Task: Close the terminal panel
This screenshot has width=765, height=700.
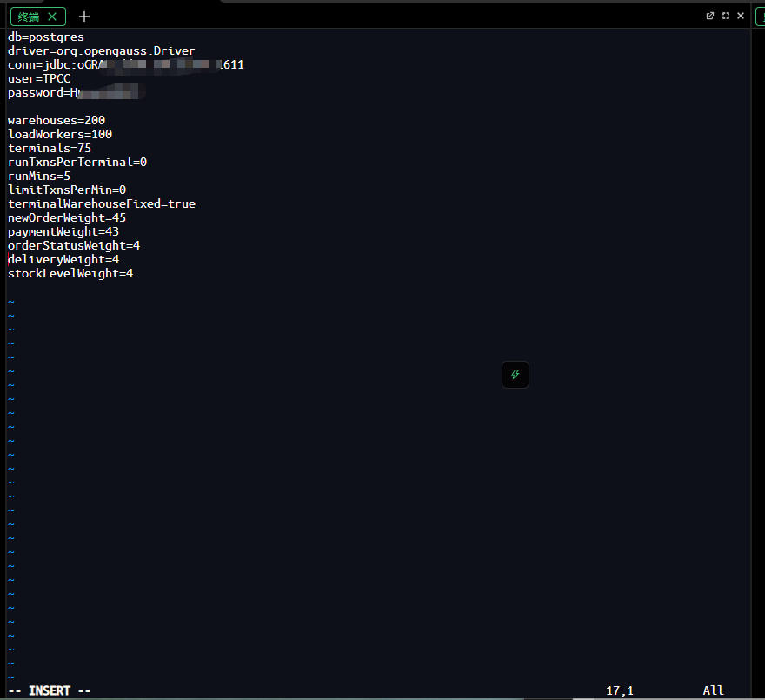Action: [741, 16]
